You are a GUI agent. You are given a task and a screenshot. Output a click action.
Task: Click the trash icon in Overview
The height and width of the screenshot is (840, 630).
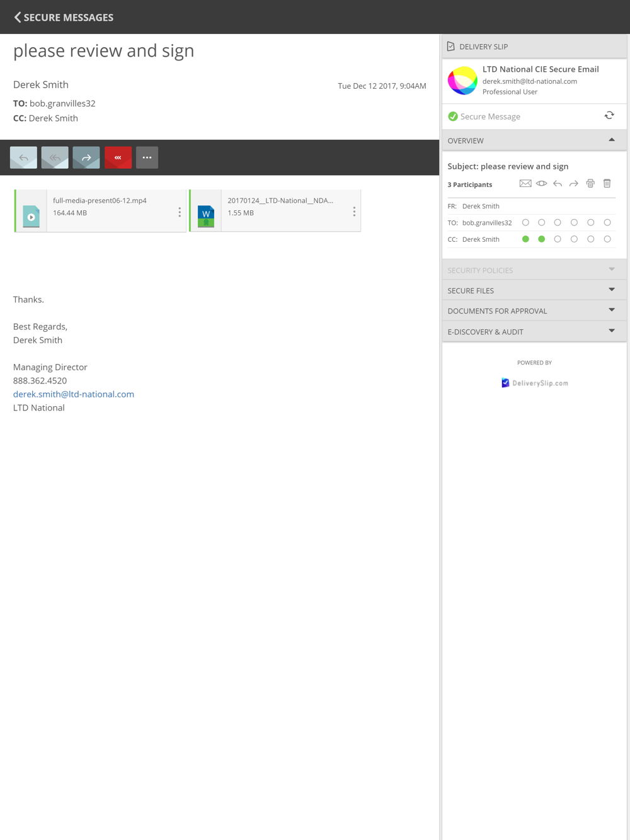[607, 184]
